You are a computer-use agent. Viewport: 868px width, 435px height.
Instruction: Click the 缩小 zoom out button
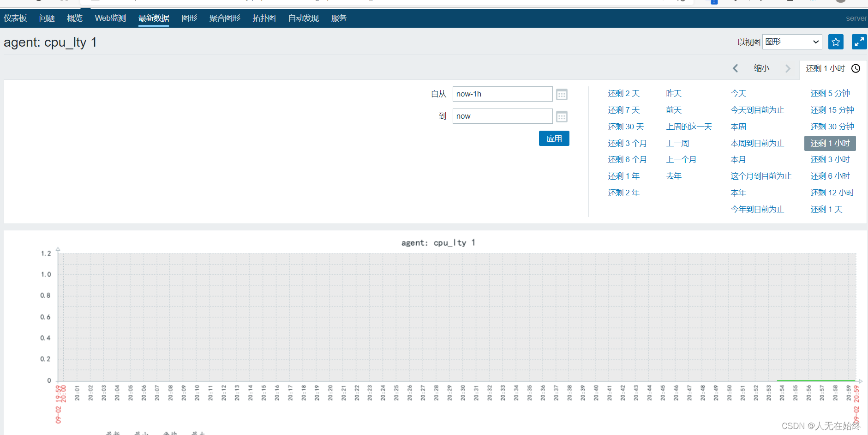pos(761,68)
